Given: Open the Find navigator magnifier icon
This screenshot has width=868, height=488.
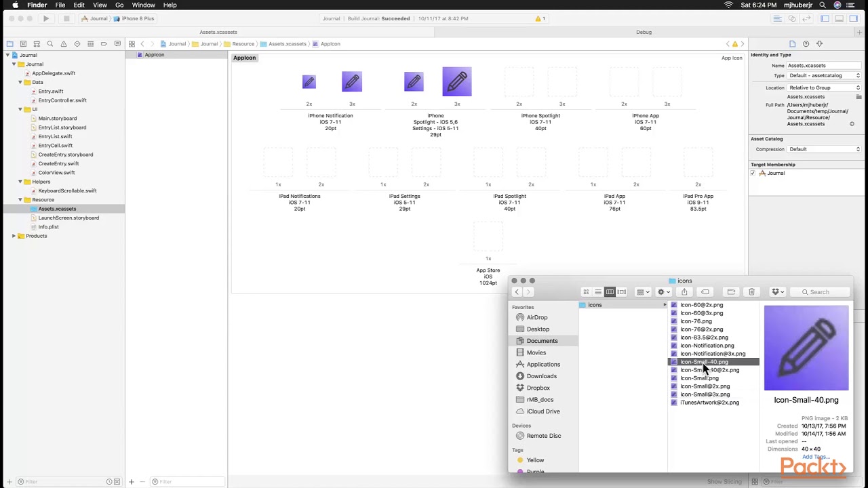Looking at the screenshot, I should [x=50, y=44].
